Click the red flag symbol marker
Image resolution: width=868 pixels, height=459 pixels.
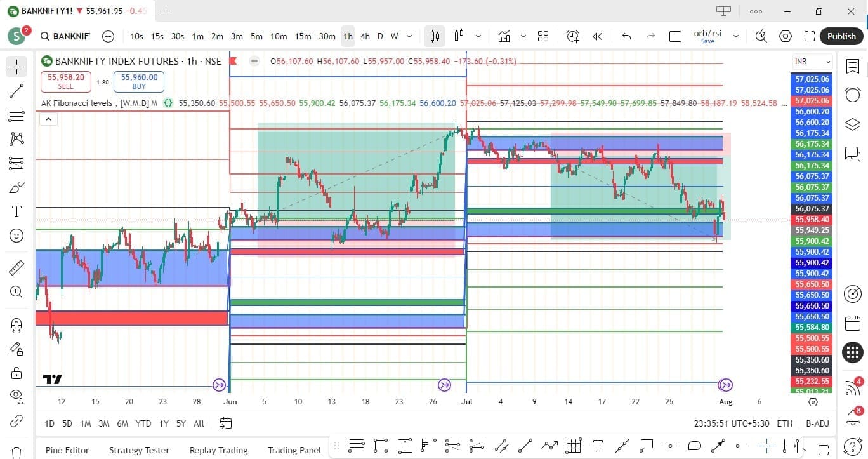233,62
